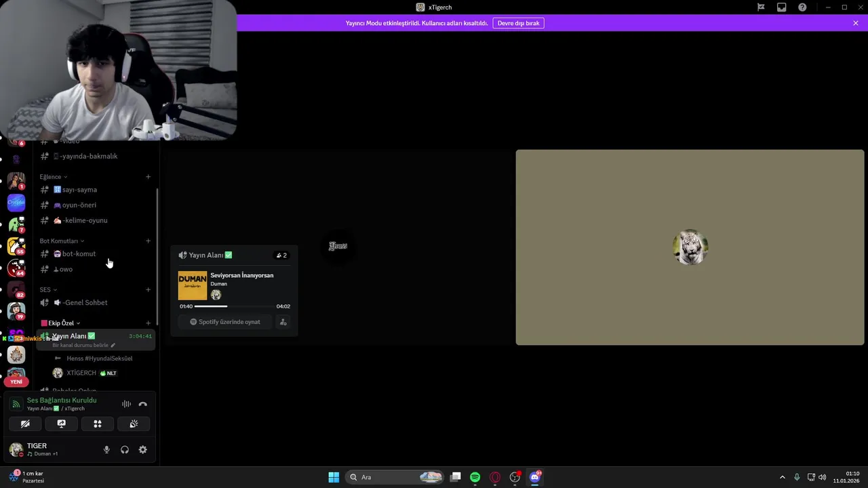Open the owo channel
This screenshot has width=868, height=488.
point(95,269)
